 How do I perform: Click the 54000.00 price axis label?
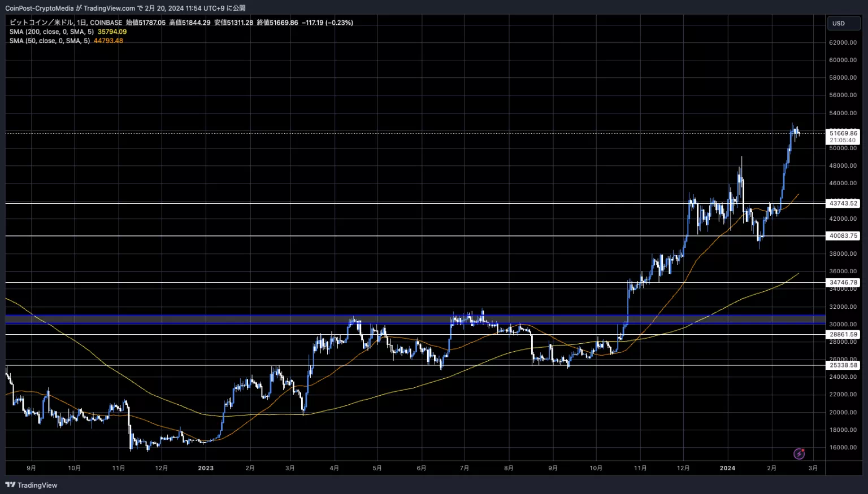(843, 113)
